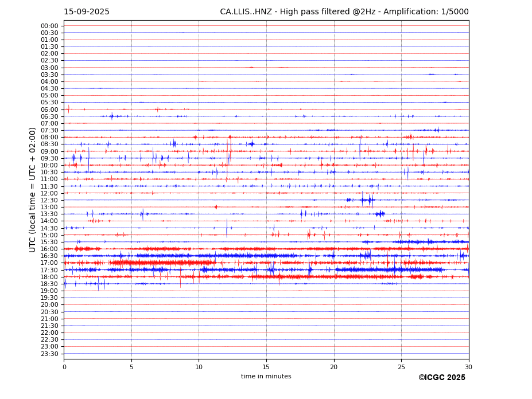Screen dimensions: 532x399
Task: Click the 00:00 row time label
Action: (49, 26)
